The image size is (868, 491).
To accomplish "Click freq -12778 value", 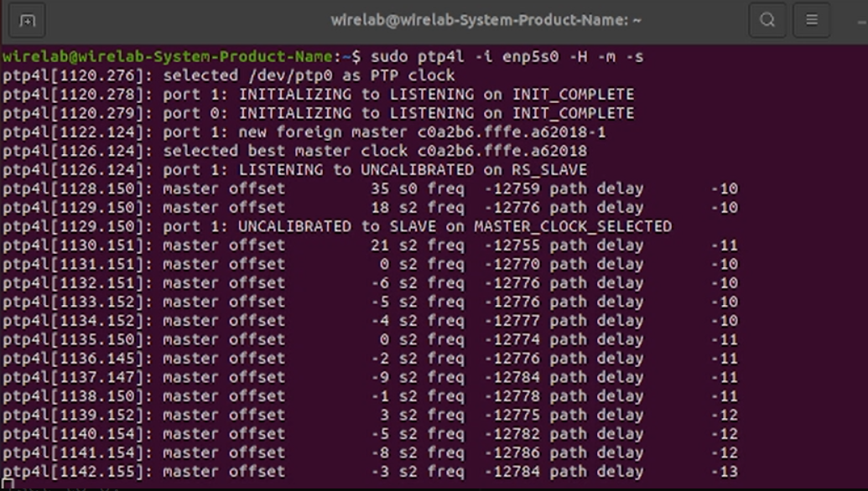I will (512, 395).
